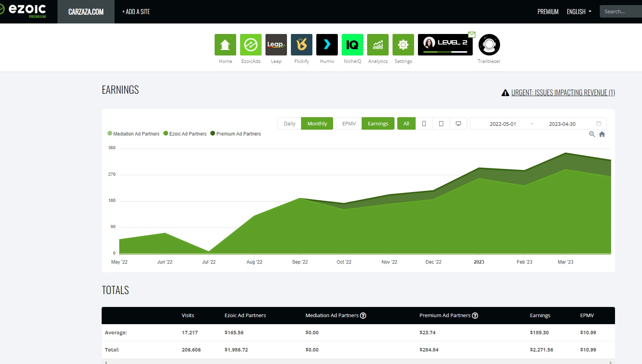Image resolution: width=642 pixels, height=364 pixels.
Task: Filter by tablet device icon
Action: (x=441, y=123)
